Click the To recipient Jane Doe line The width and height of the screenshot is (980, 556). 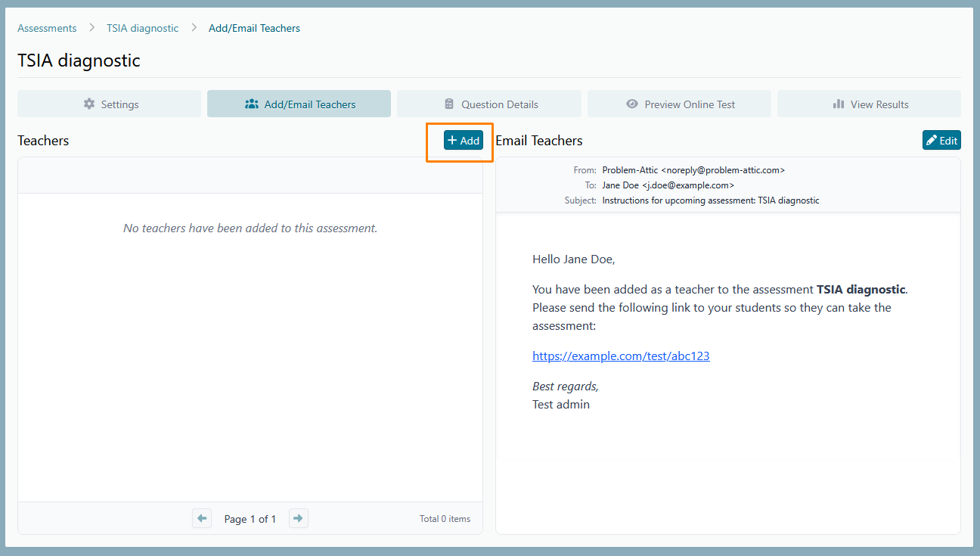point(668,185)
